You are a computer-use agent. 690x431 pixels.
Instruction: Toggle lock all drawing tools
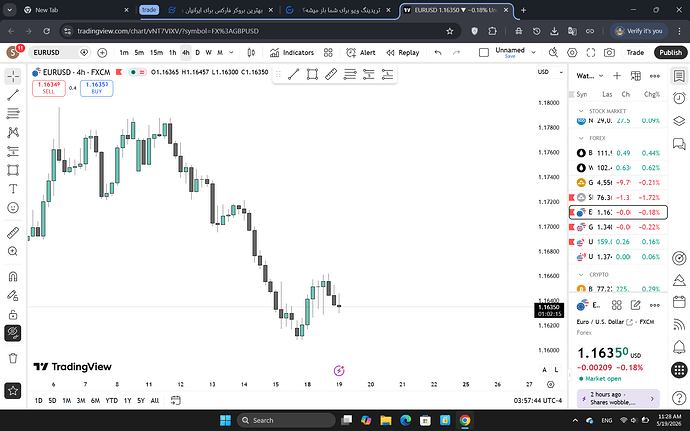13,314
